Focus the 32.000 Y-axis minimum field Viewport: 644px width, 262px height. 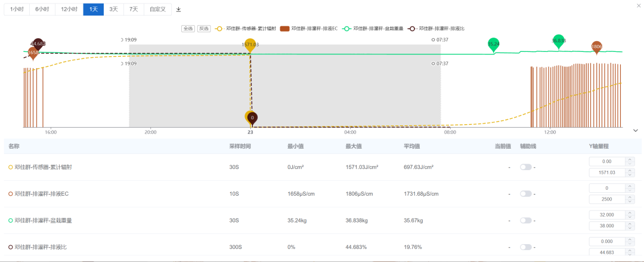coord(607,215)
